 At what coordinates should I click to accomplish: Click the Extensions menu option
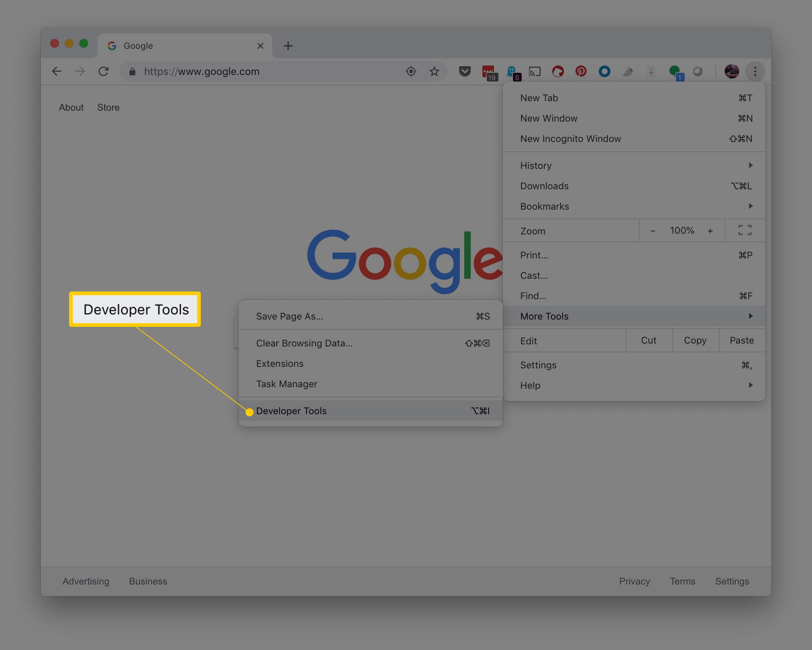(x=280, y=364)
